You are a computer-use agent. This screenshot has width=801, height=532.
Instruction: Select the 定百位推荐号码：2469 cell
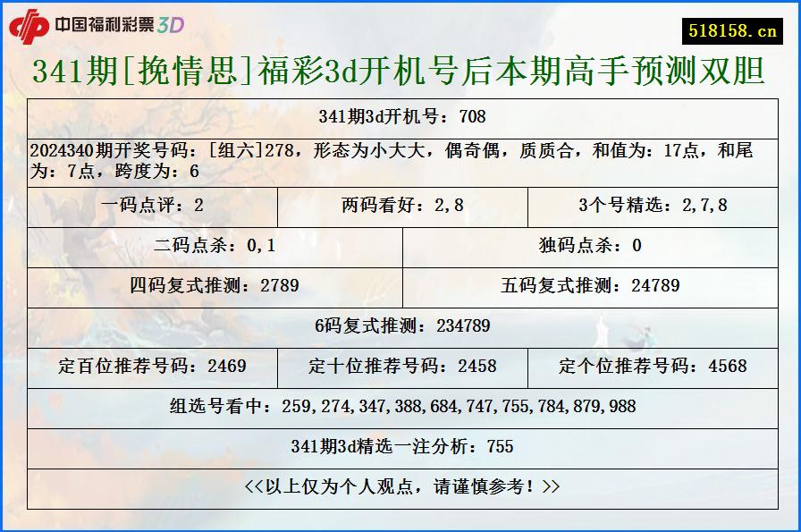152,367
